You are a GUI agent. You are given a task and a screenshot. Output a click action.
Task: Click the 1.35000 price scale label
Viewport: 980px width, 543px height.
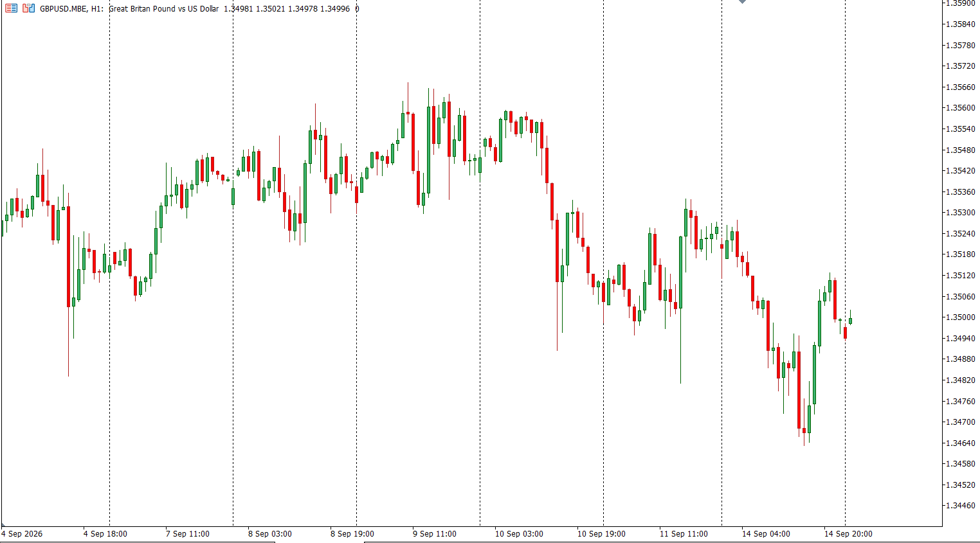(960, 317)
